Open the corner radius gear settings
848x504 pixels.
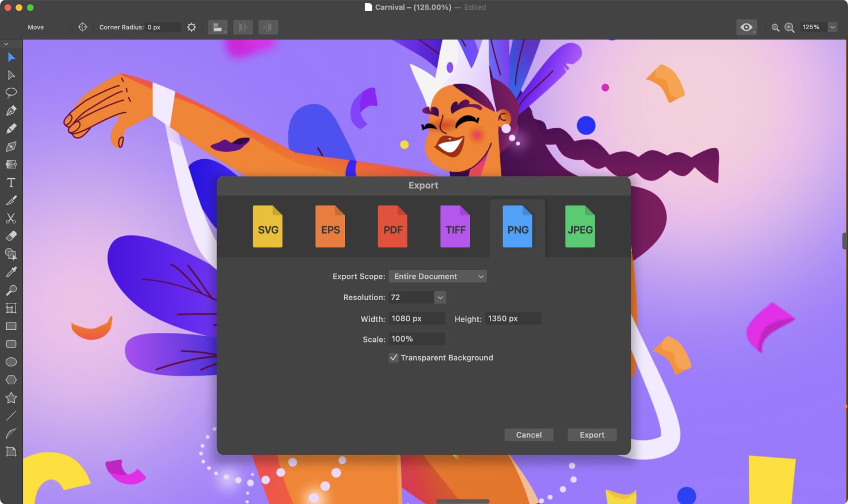click(191, 27)
